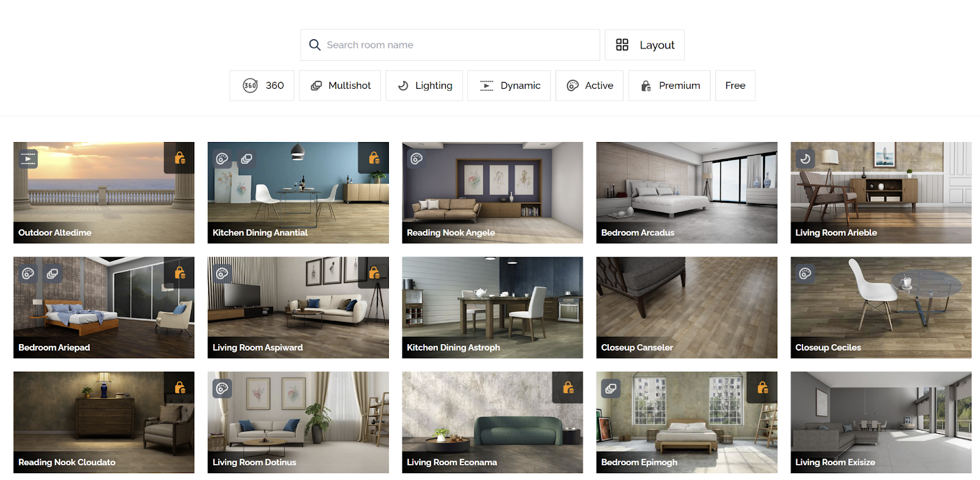The width and height of the screenshot is (980, 480).
Task: Show only Free rooms
Action: tap(735, 86)
